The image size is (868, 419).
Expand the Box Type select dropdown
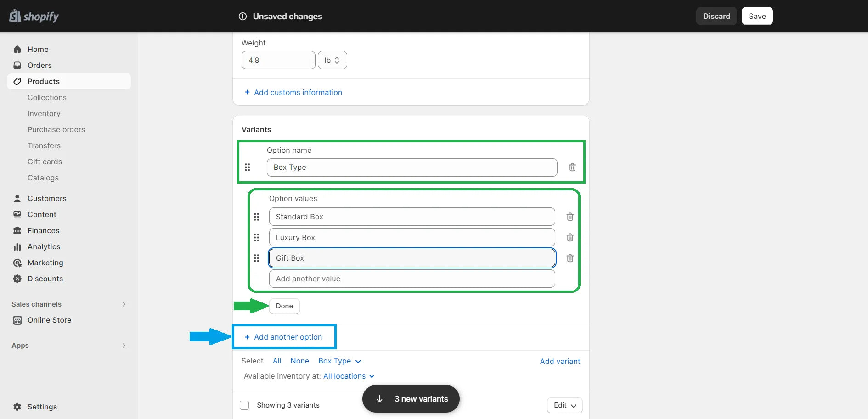(x=339, y=361)
